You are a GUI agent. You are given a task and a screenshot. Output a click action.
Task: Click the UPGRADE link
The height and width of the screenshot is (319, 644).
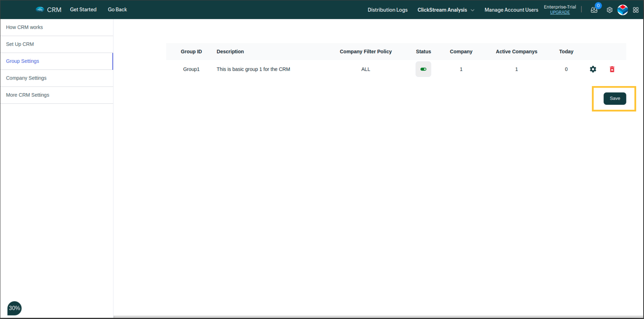pyautogui.click(x=560, y=12)
